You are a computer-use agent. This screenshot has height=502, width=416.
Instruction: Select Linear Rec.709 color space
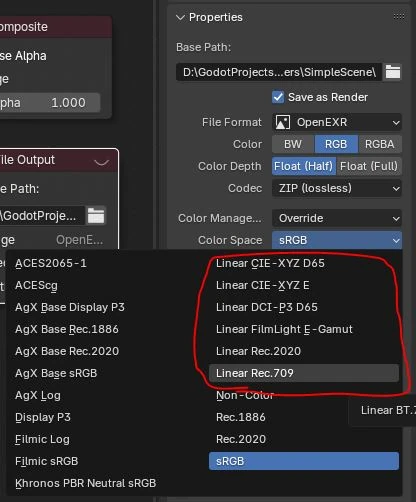tap(304, 373)
